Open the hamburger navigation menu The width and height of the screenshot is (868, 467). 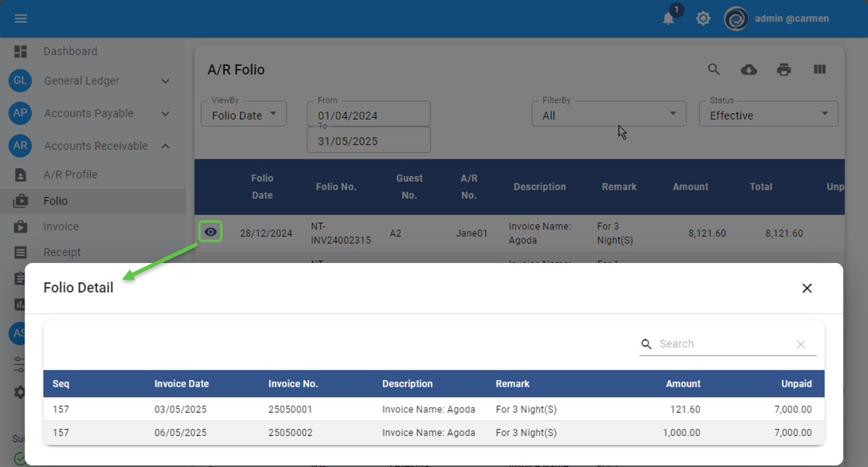click(21, 18)
